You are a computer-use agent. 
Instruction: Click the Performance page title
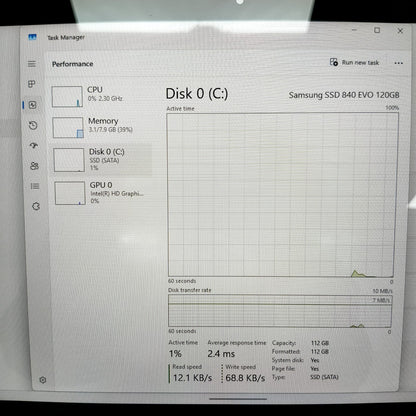coord(72,64)
